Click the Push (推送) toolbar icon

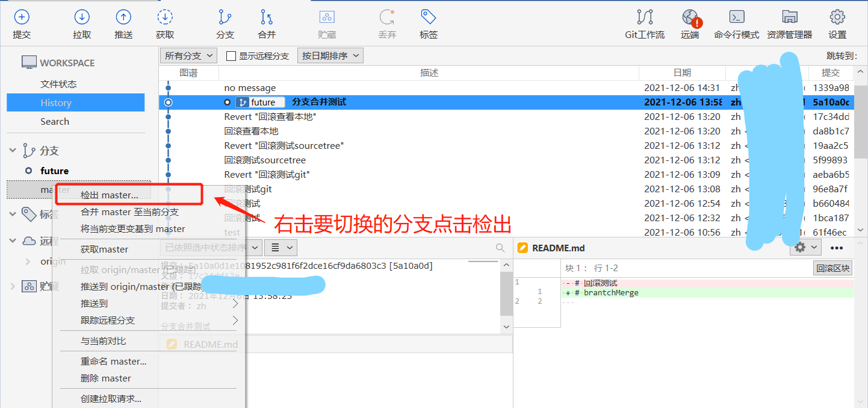pyautogui.click(x=123, y=17)
